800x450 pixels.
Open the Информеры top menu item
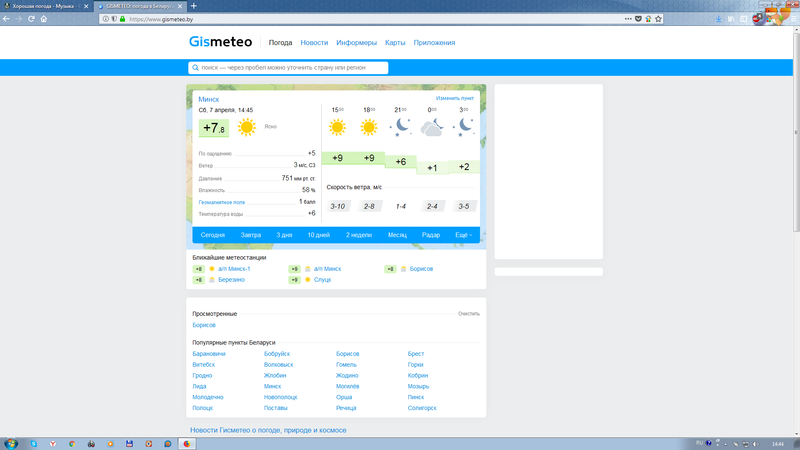pyautogui.click(x=356, y=43)
